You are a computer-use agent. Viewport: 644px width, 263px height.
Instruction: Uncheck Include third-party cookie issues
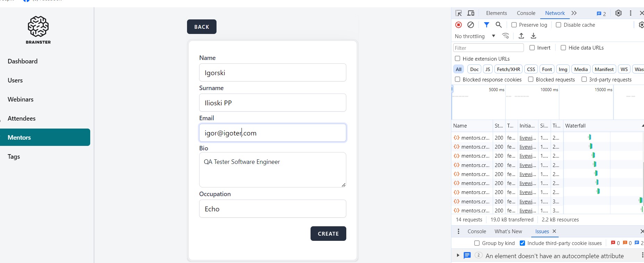pyautogui.click(x=522, y=243)
